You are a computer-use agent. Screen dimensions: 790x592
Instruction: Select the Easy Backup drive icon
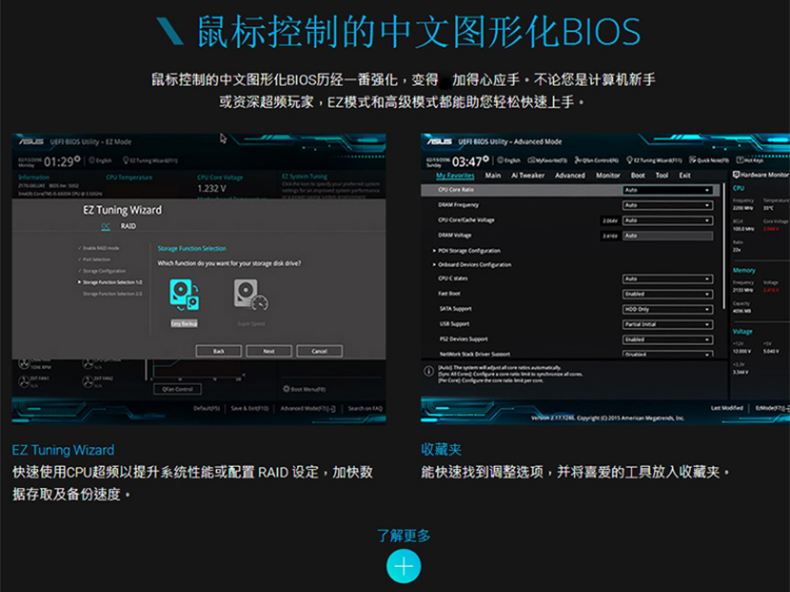click(x=184, y=295)
